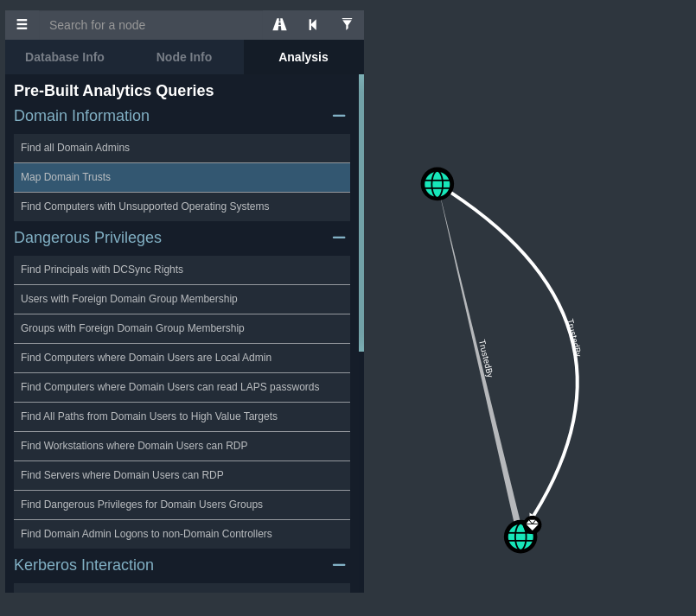696x616 pixels.
Task: Open the Analysis tab
Action: [303, 57]
